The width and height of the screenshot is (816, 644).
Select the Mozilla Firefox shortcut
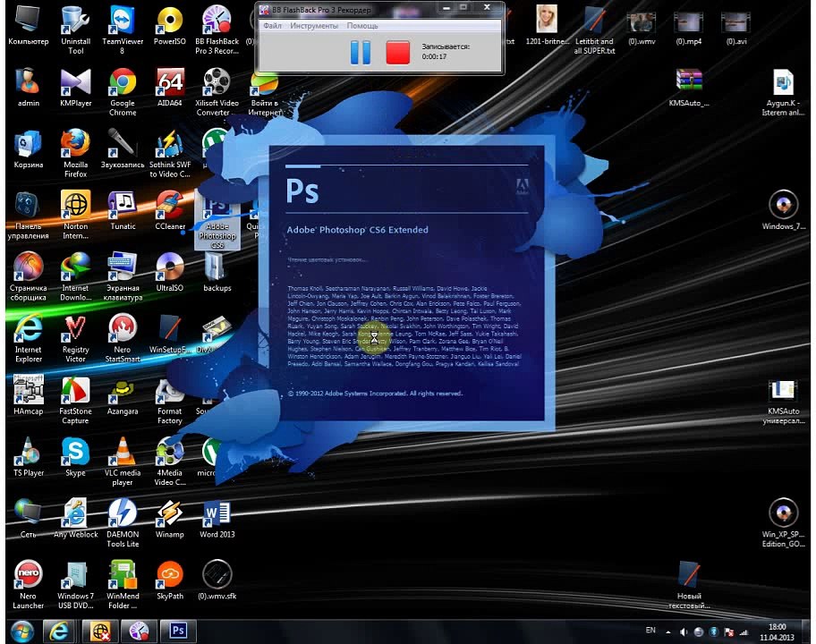click(75, 153)
